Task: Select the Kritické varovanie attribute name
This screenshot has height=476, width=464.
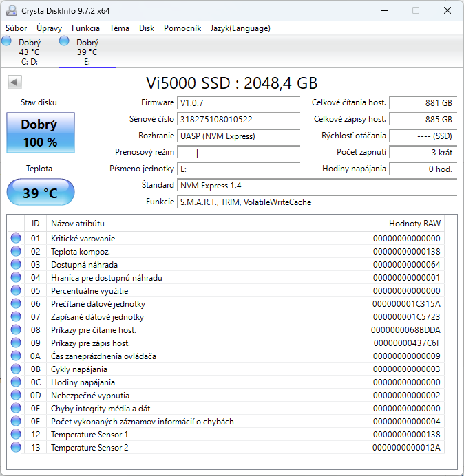Action: [83, 239]
